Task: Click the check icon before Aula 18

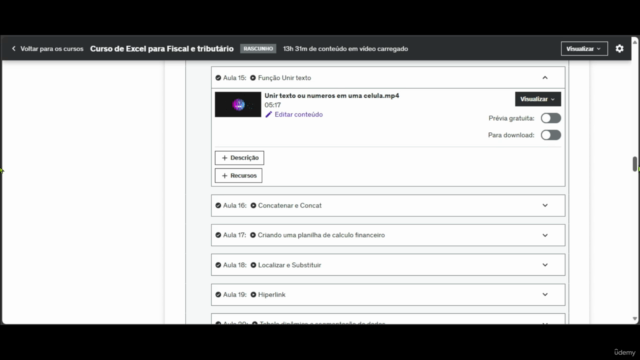Action: click(x=218, y=265)
